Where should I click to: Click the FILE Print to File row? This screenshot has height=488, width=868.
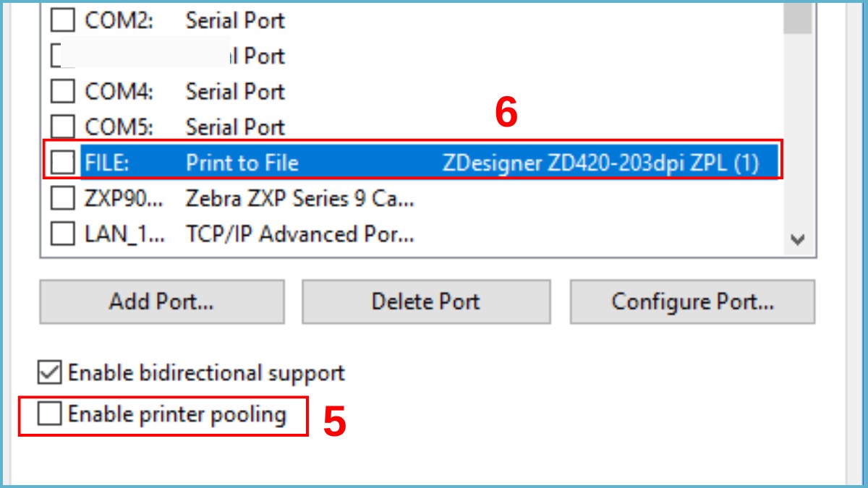(x=289, y=163)
